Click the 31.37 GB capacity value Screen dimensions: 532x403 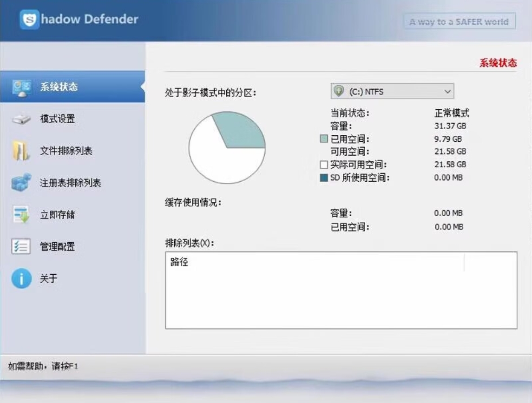click(450, 126)
